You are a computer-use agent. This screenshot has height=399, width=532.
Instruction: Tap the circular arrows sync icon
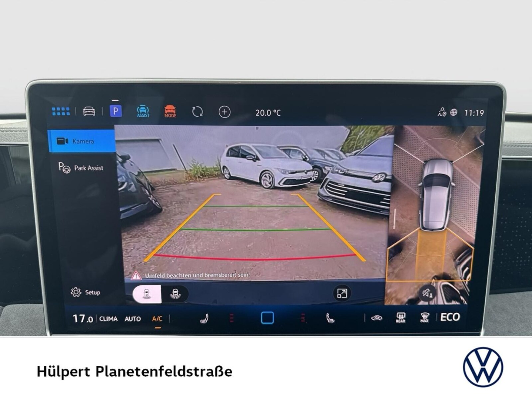click(x=198, y=112)
